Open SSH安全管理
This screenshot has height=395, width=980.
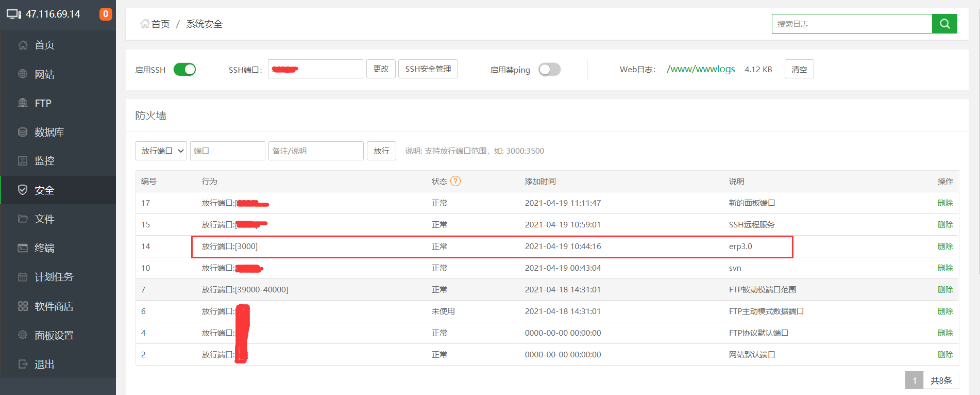pyautogui.click(x=428, y=69)
